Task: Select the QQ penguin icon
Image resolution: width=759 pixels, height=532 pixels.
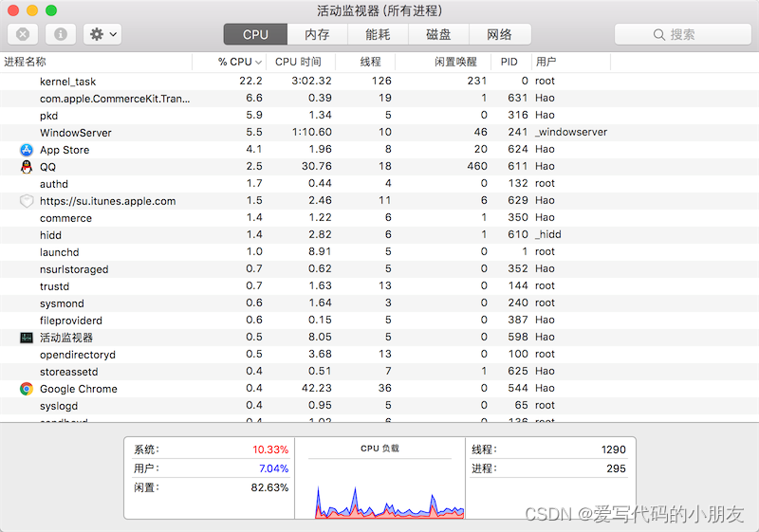Action: point(27,167)
